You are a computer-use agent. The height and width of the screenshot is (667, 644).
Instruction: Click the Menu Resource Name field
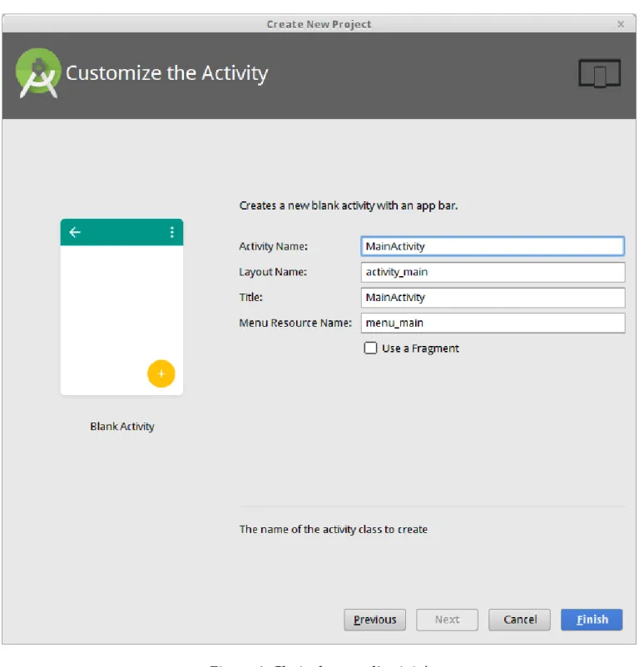point(493,323)
